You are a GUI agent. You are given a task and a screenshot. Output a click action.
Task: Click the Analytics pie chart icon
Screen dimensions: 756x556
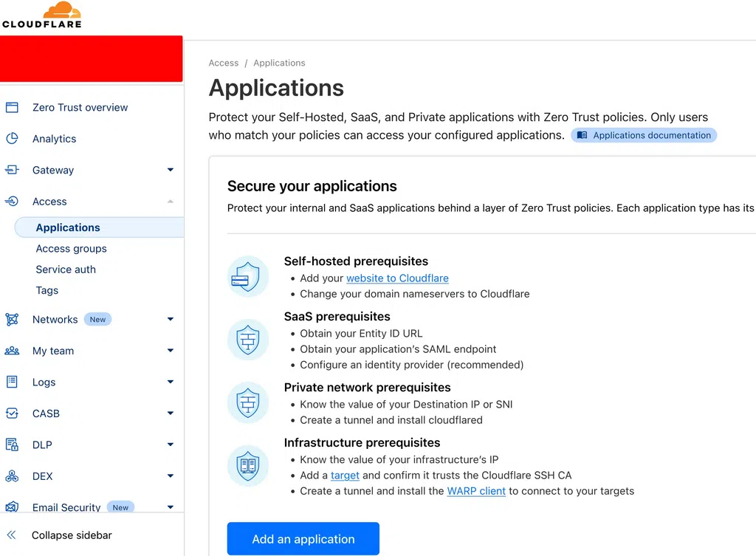pyautogui.click(x=12, y=139)
